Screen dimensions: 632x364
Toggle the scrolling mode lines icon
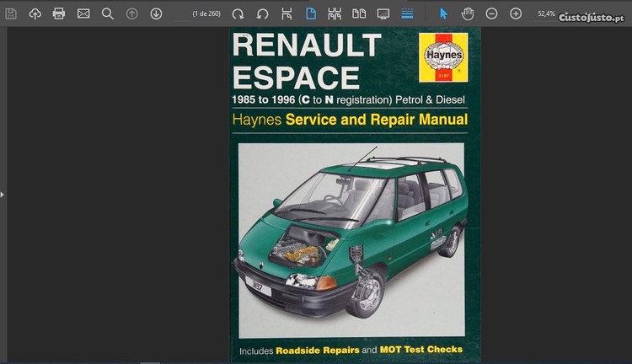[x=408, y=13]
